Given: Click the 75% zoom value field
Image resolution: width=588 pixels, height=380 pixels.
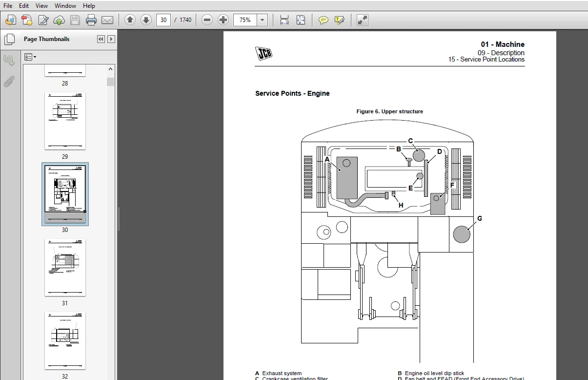Looking at the screenshot, I should tap(245, 20).
